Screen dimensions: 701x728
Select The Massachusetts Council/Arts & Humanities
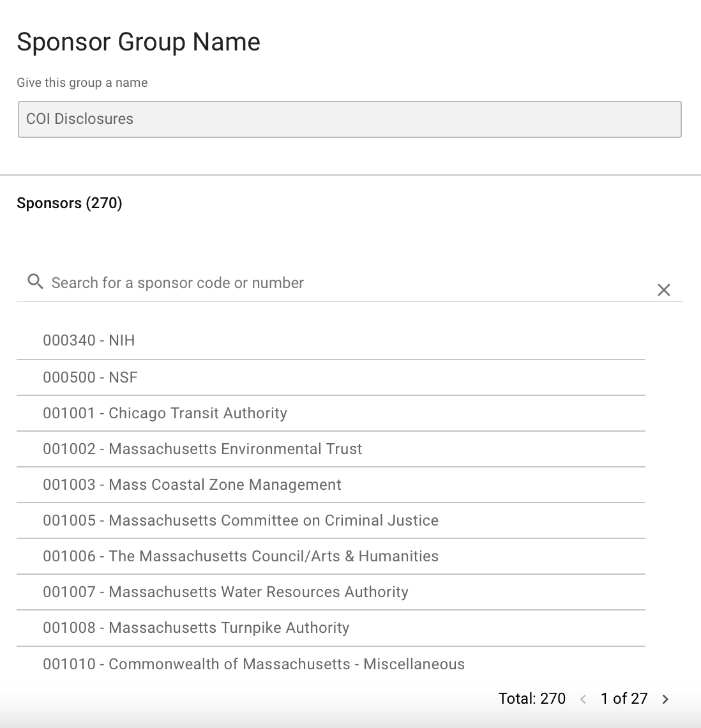(x=241, y=556)
